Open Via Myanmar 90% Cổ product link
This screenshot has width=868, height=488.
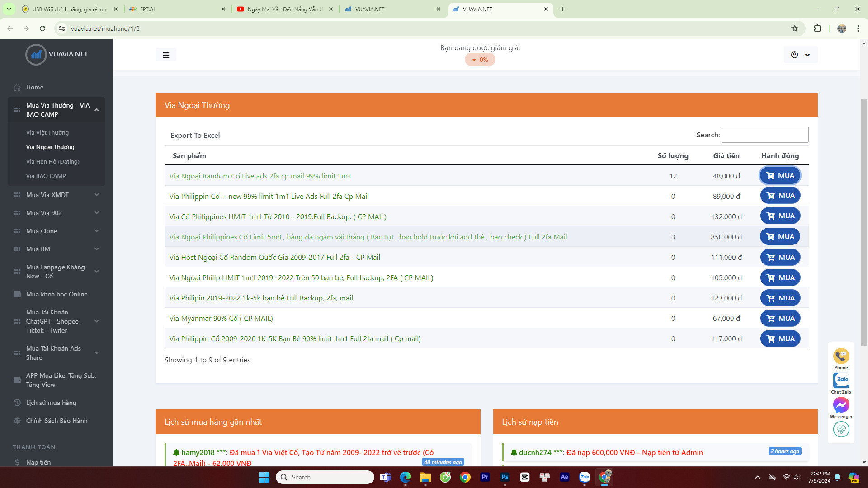[x=221, y=318]
